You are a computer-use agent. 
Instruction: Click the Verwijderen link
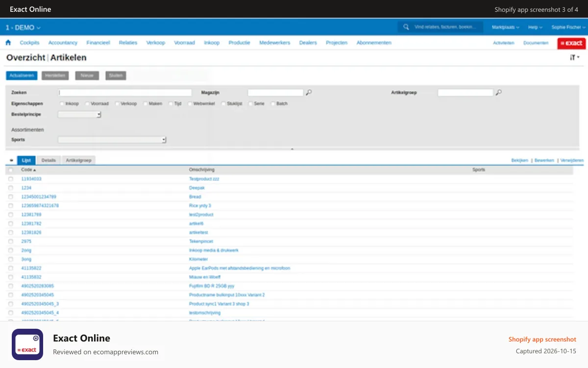(572, 160)
